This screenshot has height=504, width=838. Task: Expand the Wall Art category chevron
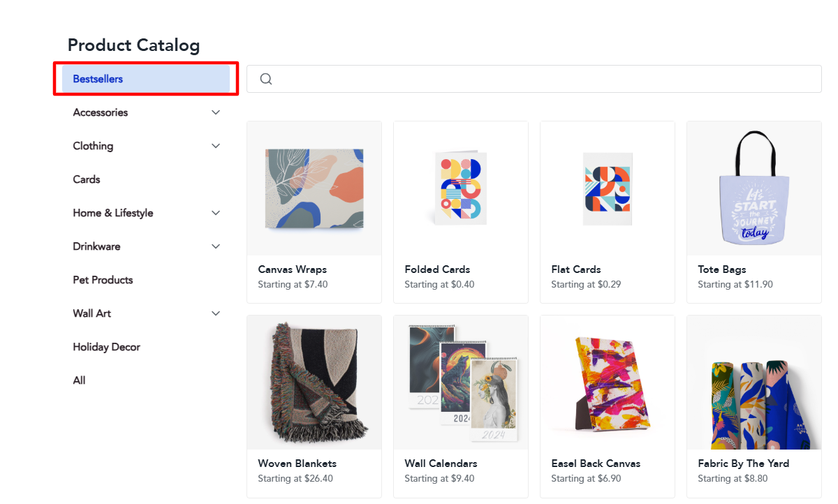pyautogui.click(x=216, y=313)
